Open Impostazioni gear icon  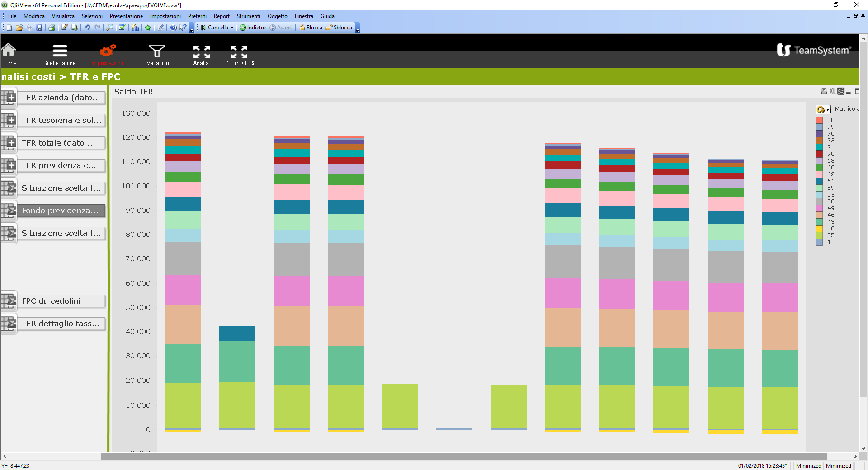click(108, 51)
